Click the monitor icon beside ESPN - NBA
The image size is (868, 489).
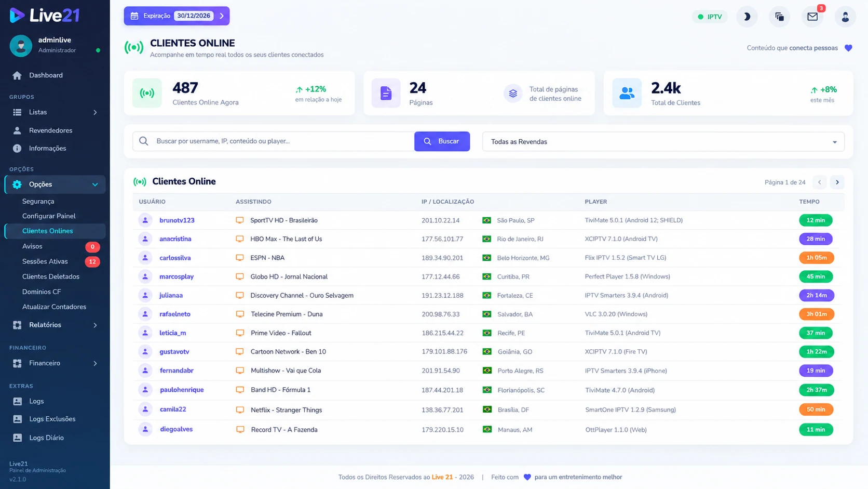240,258
